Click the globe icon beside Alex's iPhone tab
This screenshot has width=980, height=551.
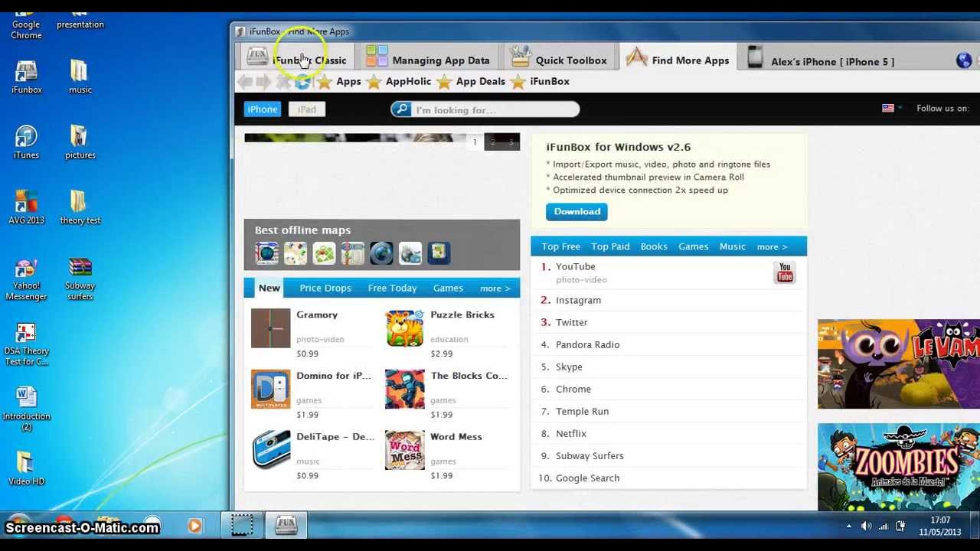point(964,60)
